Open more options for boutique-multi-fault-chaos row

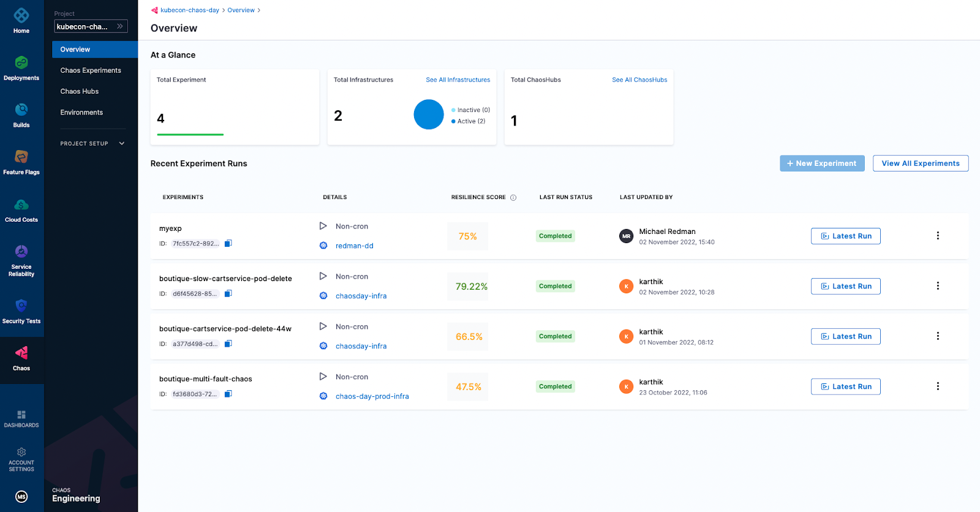pos(938,386)
